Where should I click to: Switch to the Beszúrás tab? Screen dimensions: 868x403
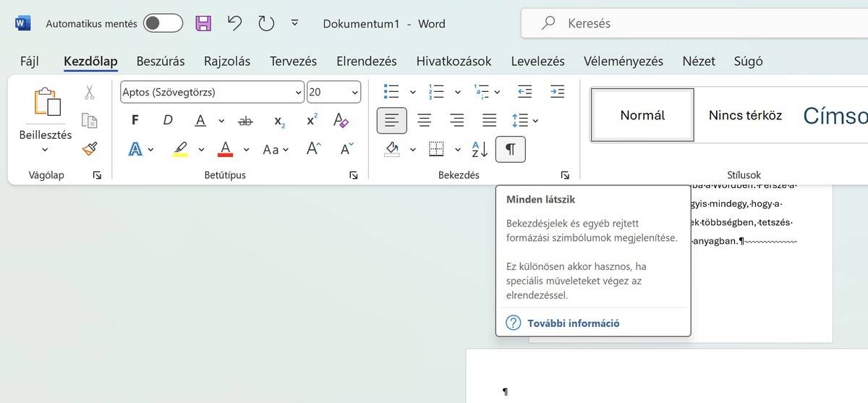point(161,61)
